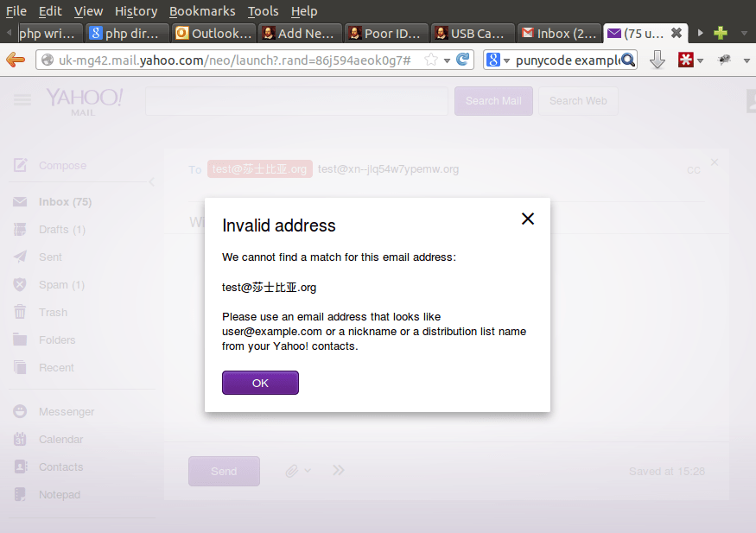Click the Yahoo mail search field
756x533 pixels.
coord(296,101)
